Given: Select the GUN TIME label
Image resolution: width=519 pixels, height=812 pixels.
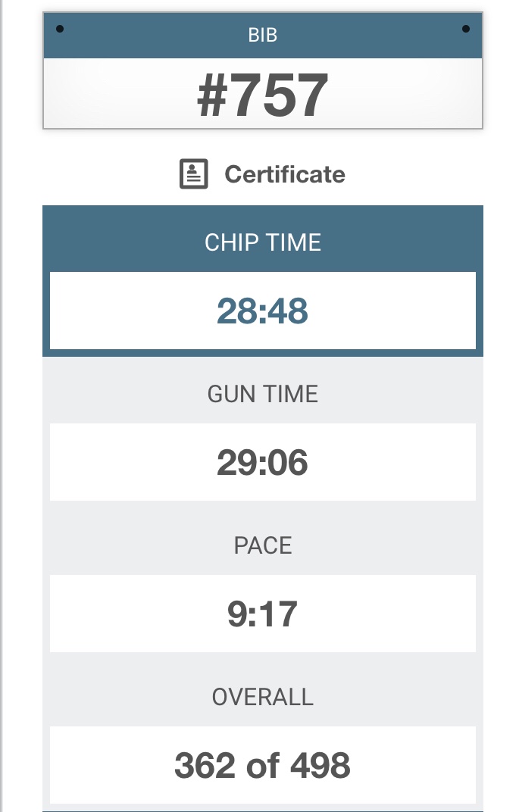Looking at the screenshot, I should click(262, 394).
